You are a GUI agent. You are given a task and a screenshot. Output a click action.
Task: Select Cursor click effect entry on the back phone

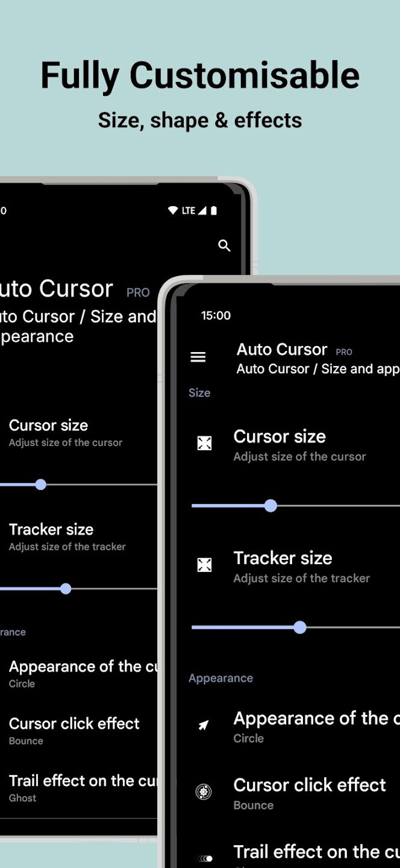pyautogui.click(x=74, y=730)
